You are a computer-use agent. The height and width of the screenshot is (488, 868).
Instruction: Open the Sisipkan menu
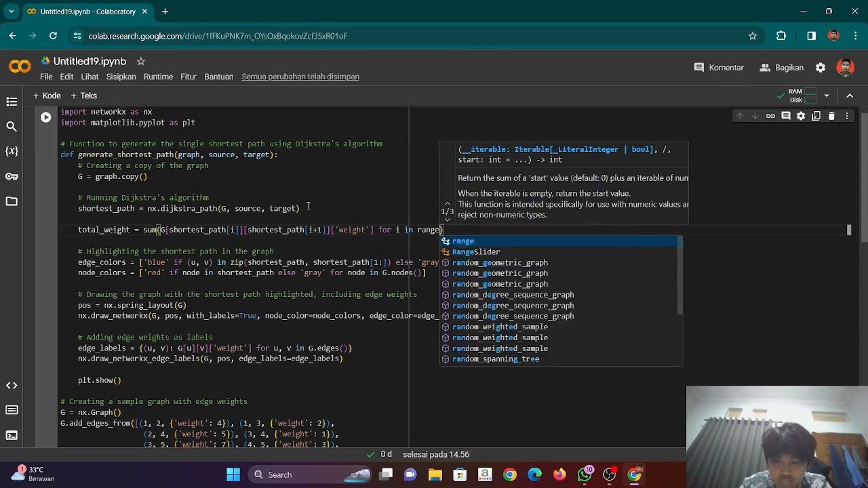click(121, 77)
